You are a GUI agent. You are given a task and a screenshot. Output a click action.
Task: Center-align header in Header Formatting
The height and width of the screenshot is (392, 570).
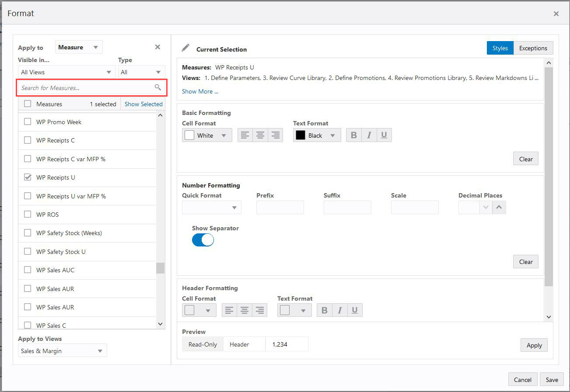[245, 310]
